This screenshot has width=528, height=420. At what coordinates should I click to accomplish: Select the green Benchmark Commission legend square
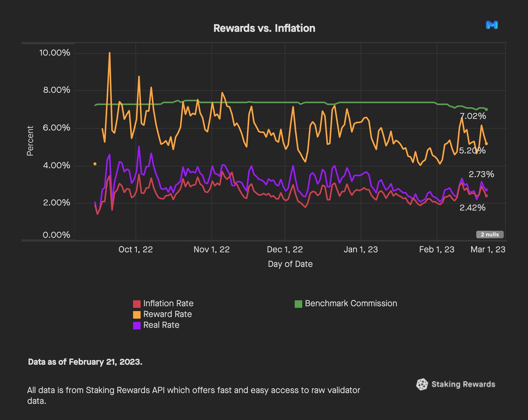[x=297, y=303]
